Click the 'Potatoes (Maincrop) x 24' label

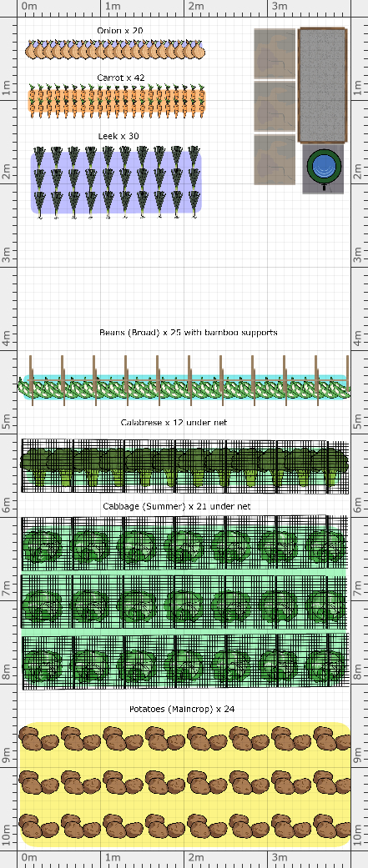(182, 709)
